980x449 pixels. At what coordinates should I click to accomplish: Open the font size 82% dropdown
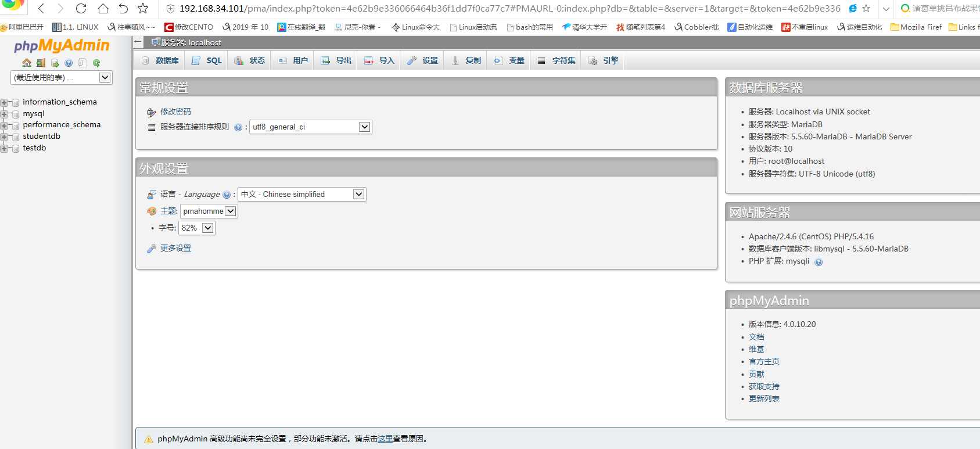point(197,228)
